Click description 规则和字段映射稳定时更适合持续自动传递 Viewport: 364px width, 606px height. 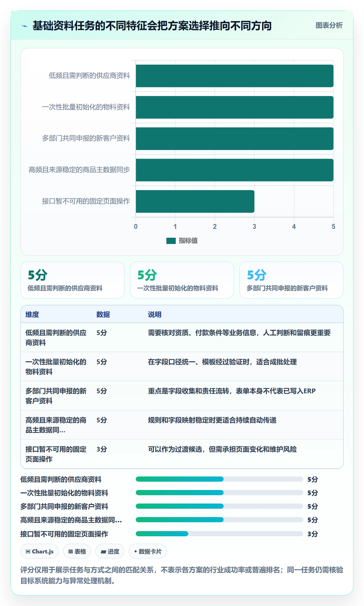click(212, 420)
